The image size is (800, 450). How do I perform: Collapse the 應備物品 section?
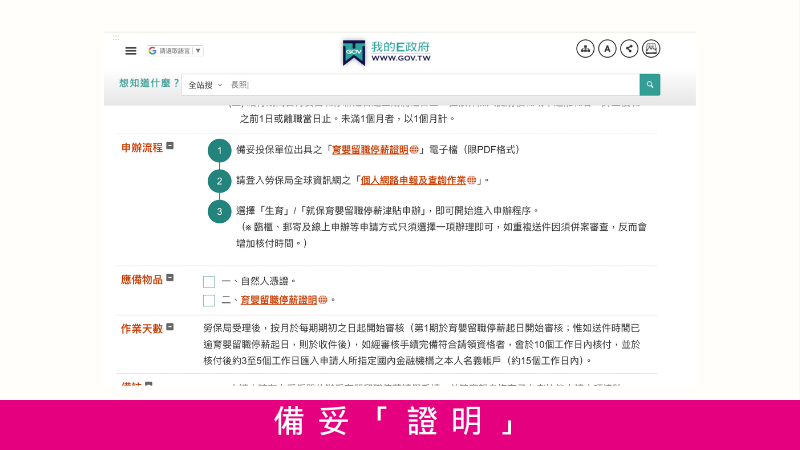170,278
